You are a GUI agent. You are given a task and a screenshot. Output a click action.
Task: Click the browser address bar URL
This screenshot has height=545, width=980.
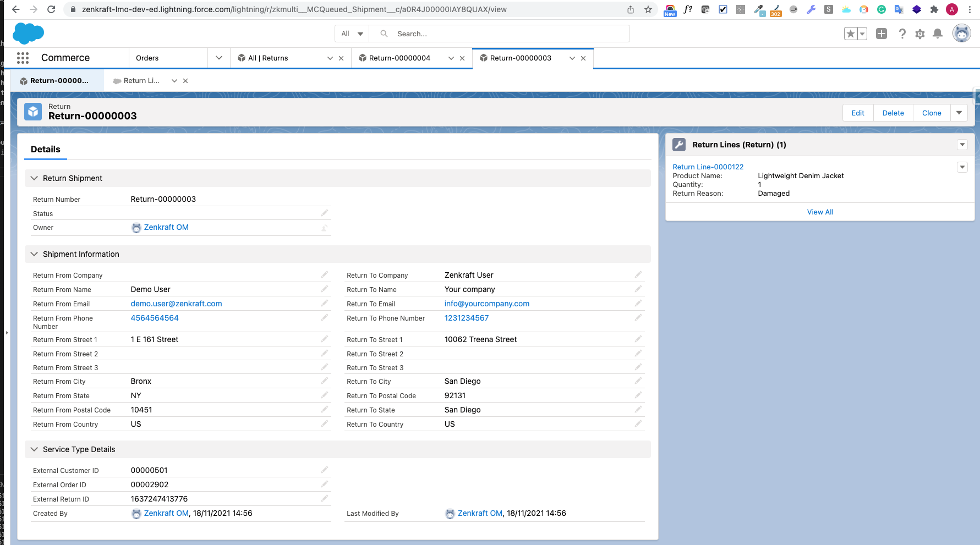[294, 9]
